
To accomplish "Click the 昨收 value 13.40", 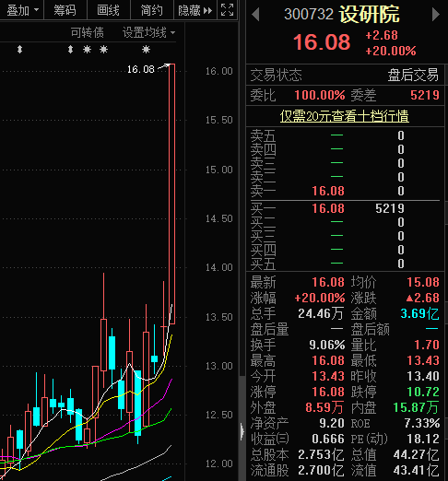I will point(423,376).
